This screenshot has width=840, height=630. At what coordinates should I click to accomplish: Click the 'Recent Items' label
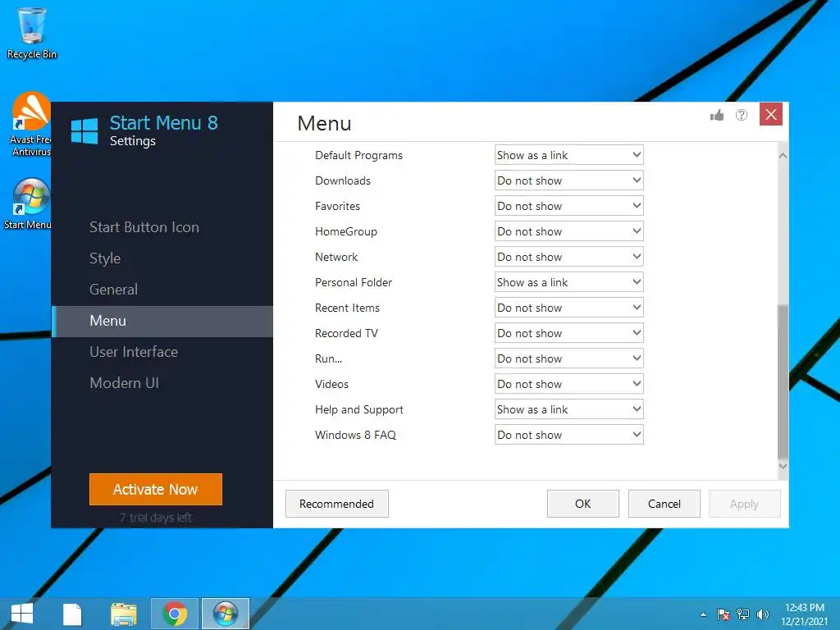pyautogui.click(x=347, y=308)
